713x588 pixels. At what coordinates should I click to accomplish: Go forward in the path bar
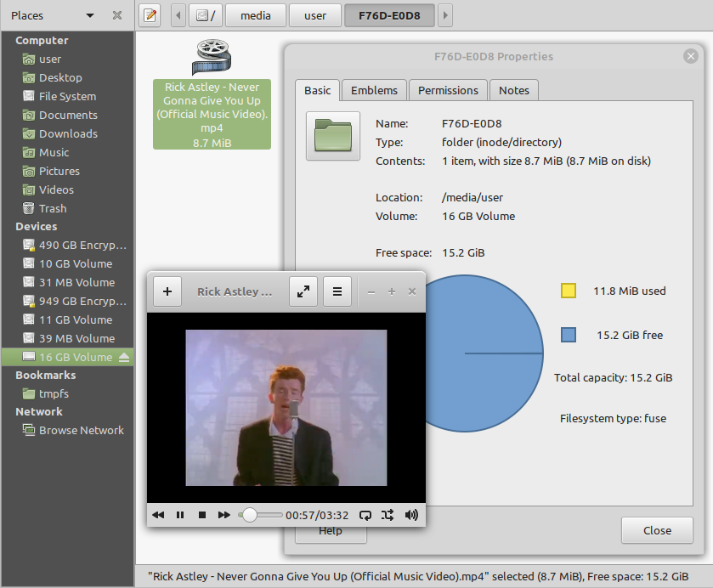(445, 15)
